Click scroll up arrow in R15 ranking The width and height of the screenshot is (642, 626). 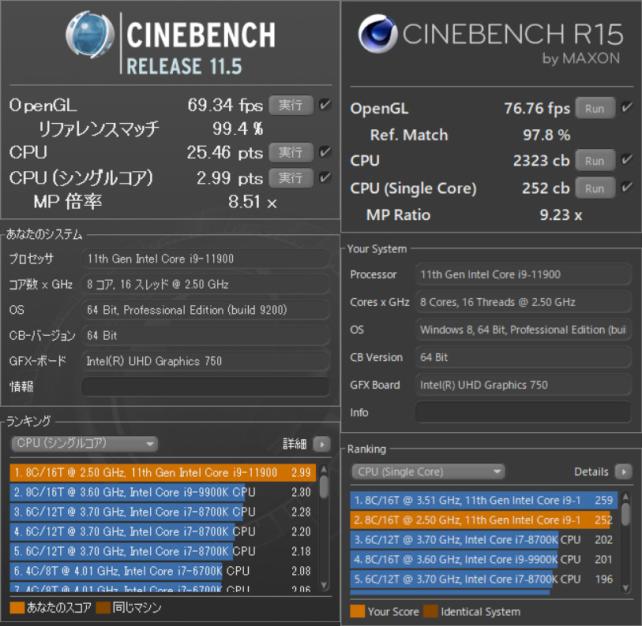(x=625, y=497)
